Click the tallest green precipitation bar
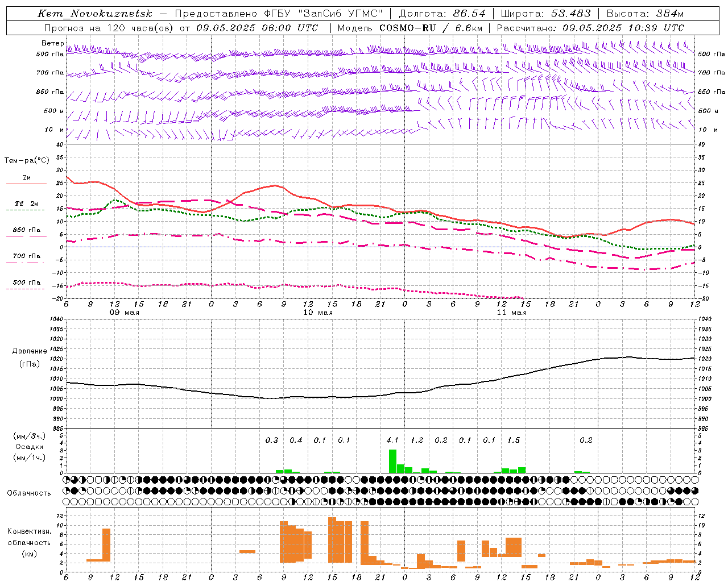Screen dimensions: 728x582 tap(392, 462)
